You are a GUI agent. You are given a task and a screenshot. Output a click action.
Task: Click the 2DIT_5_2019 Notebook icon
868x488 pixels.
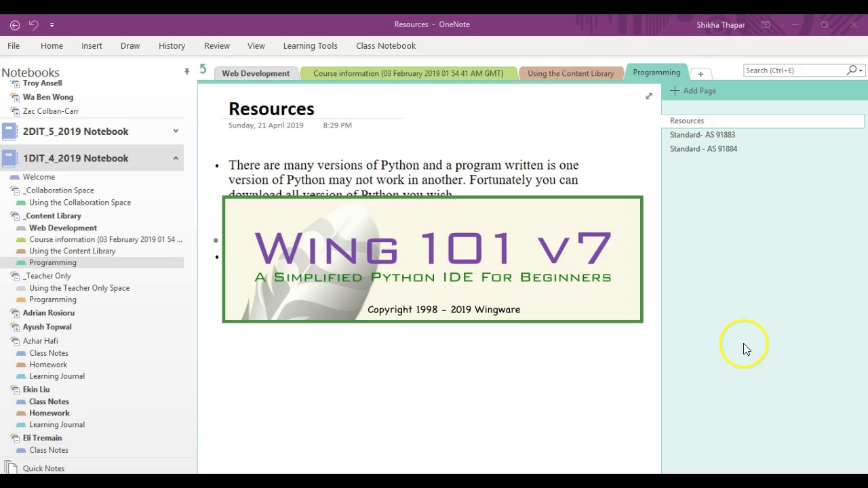(9, 131)
